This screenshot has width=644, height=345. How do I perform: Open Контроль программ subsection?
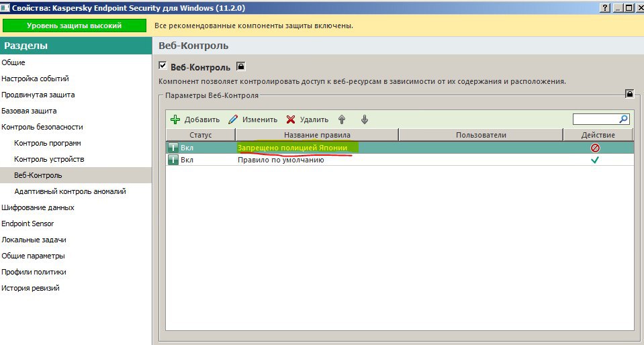tap(47, 143)
